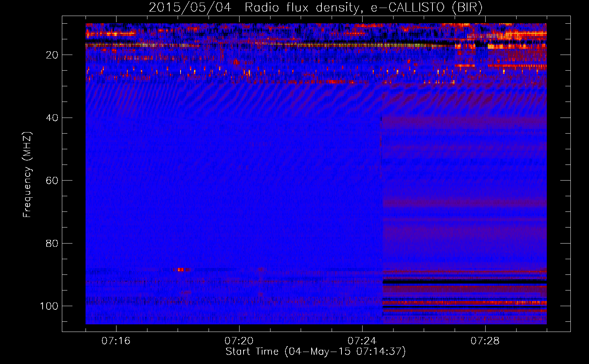Click the bright red burst spot near 88 MHz

[x=181, y=270]
